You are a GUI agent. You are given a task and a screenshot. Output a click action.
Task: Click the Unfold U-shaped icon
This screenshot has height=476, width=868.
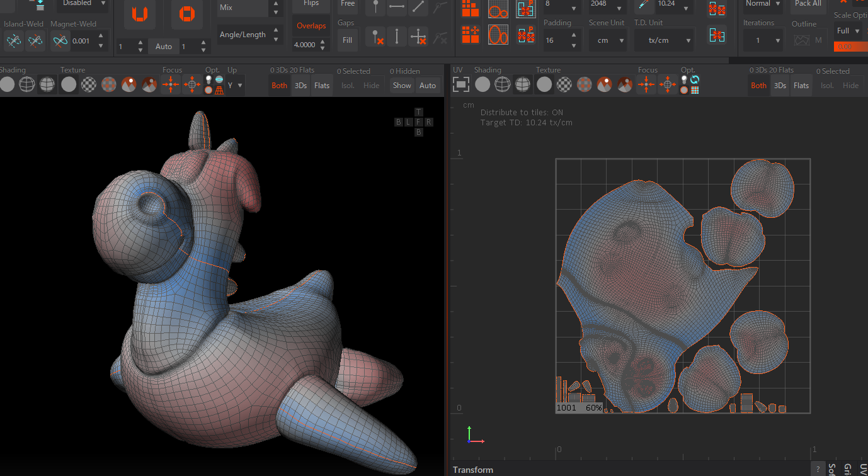pos(139,14)
